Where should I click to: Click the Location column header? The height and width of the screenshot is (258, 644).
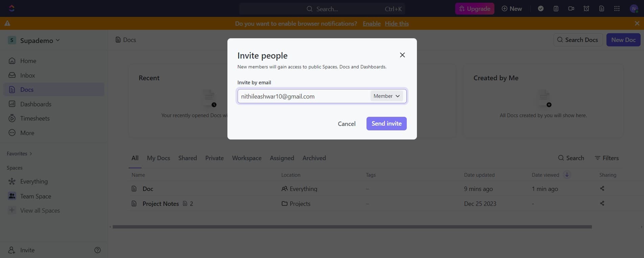click(291, 175)
